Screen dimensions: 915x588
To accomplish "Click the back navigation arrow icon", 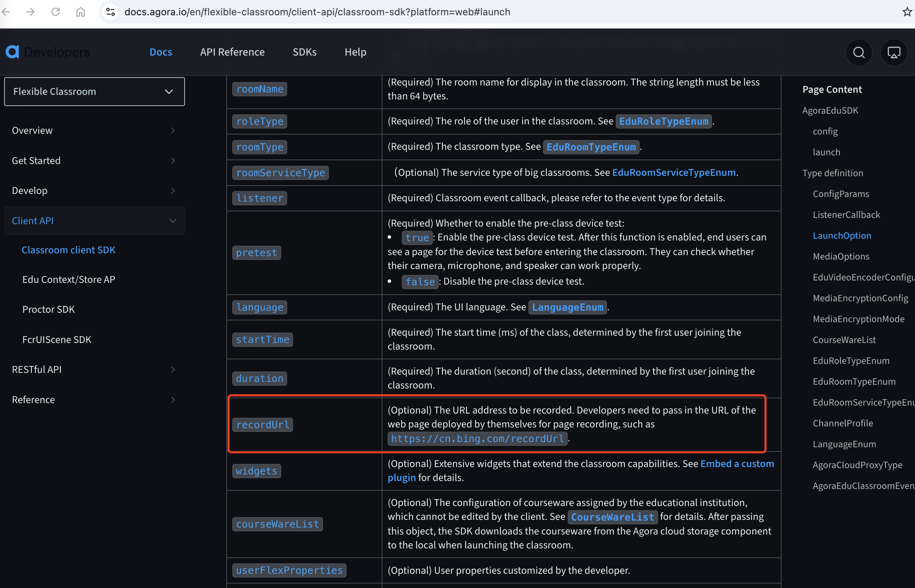I will click(x=12, y=11).
